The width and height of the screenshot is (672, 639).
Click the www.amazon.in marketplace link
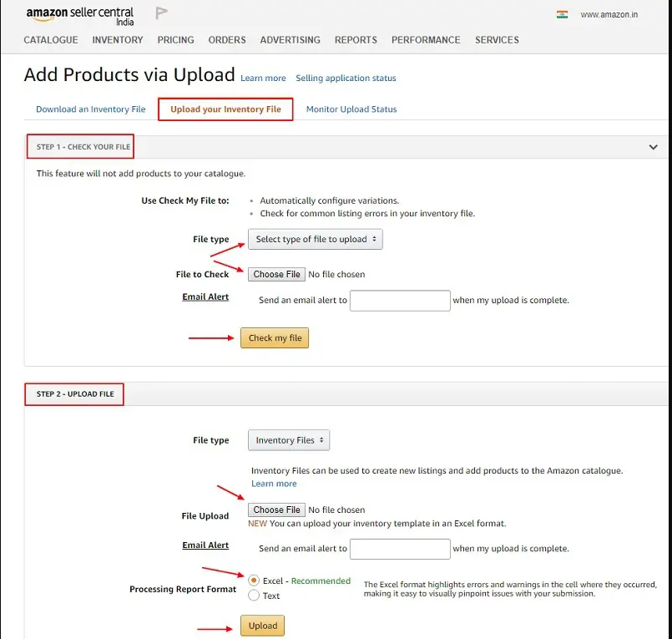(x=609, y=14)
